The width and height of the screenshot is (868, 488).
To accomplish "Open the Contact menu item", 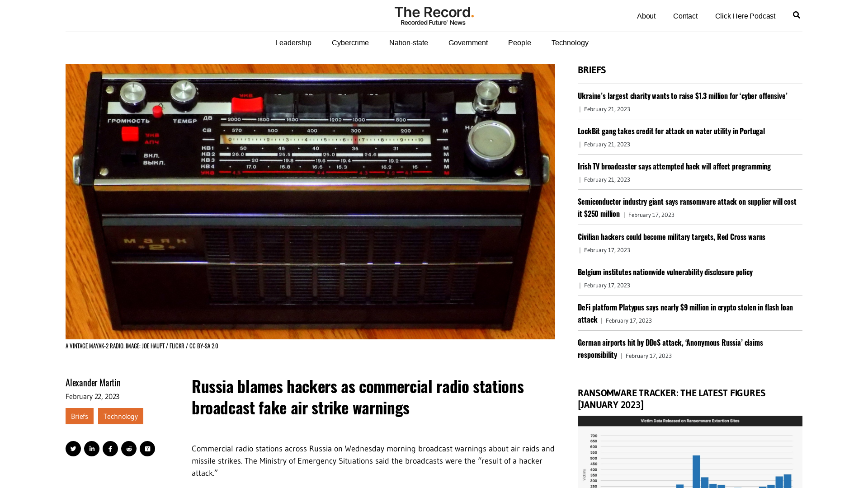I will coord(685,16).
